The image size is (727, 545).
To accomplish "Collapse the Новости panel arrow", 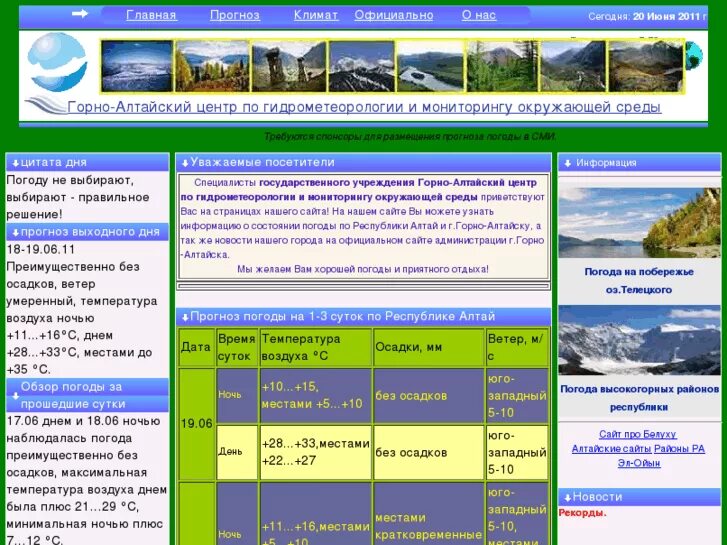I will coord(568,498).
